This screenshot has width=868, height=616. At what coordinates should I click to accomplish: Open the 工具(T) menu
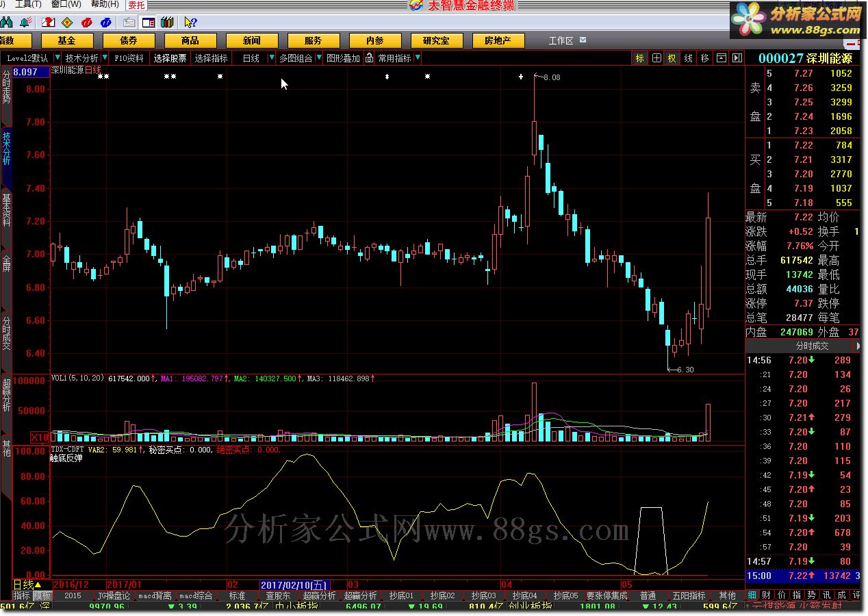[x=28, y=5]
